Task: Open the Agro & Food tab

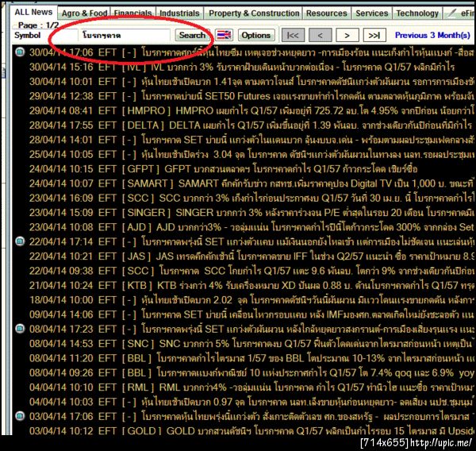Action: [x=84, y=13]
